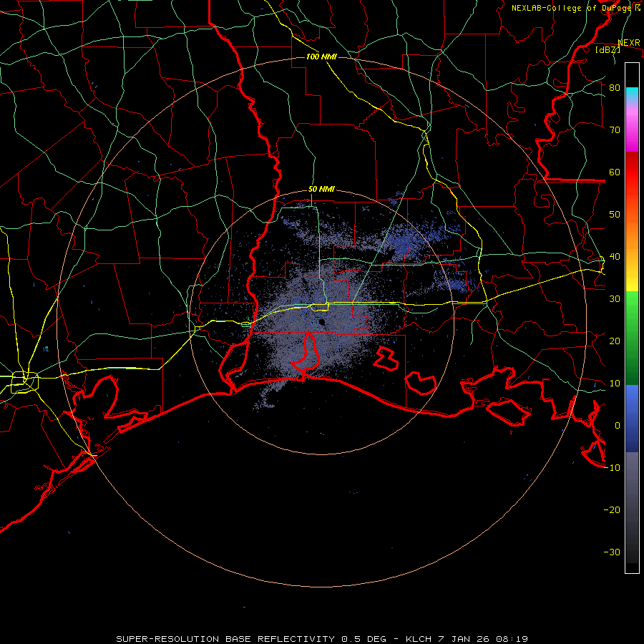Viewport: 644px width, 644px height.
Task: Click the dBZ units label
Action: 608,49
